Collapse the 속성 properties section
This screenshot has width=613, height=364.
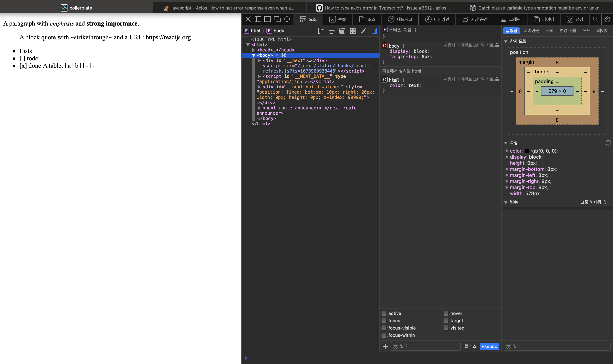coord(506,143)
